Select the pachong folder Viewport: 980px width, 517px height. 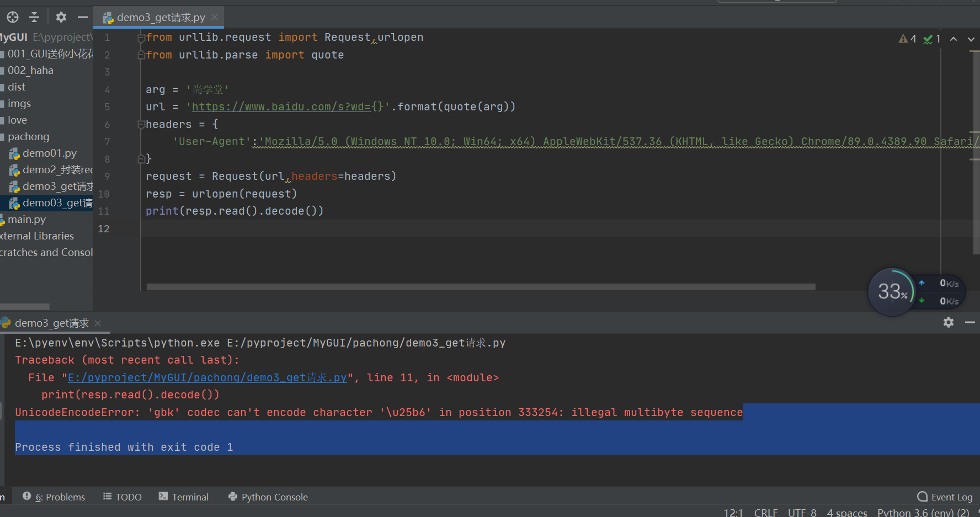coord(28,136)
